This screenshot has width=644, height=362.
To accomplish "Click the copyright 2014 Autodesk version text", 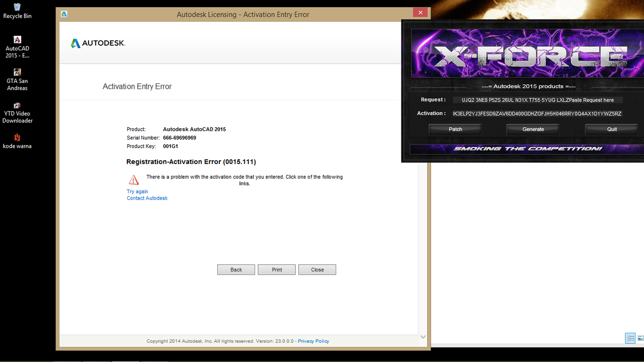I will click(x=221, y=341).
